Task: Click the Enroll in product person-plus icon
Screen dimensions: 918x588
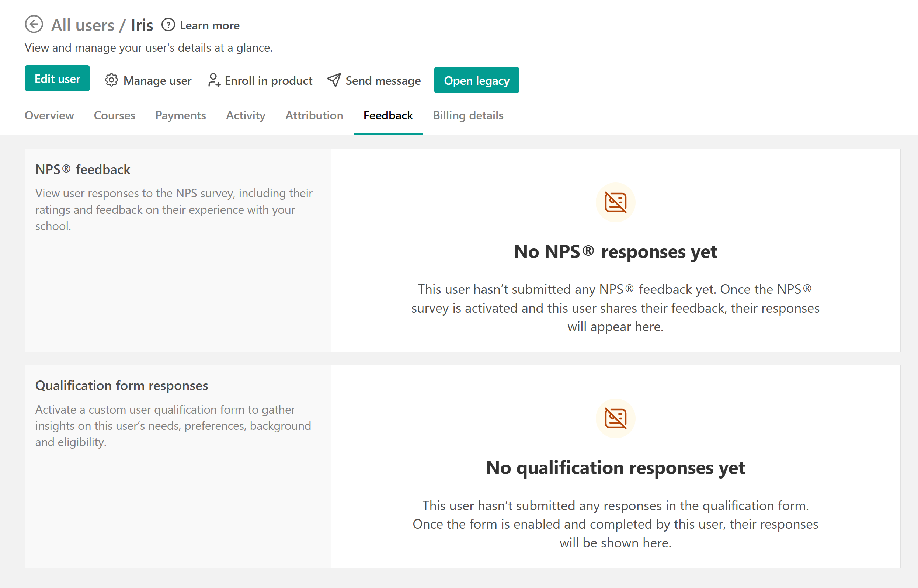Action: (x=214, y=80)
